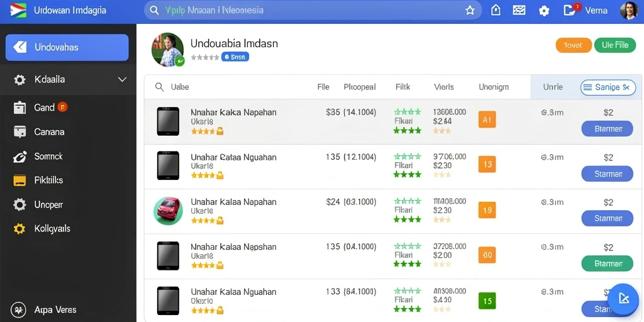Click the orange 19 badge
This screenshot has width=644, height=322.
click(x=487, y=210)
